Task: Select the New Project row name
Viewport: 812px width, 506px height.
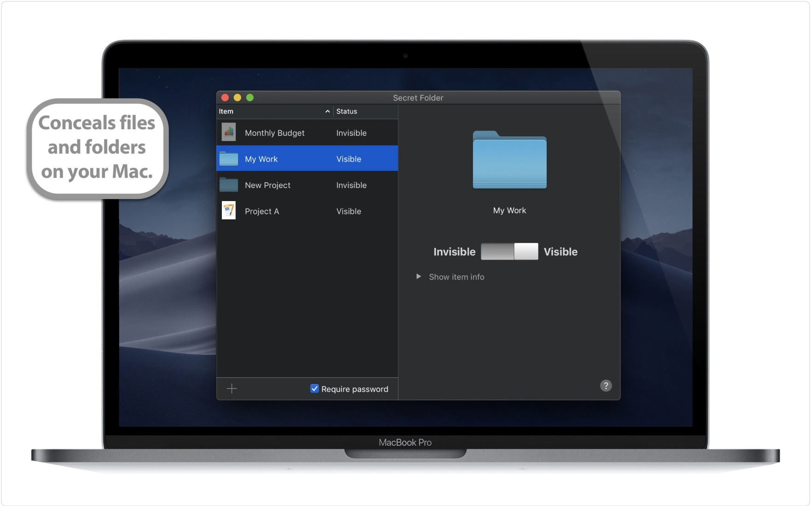Action: pos(267,185)
